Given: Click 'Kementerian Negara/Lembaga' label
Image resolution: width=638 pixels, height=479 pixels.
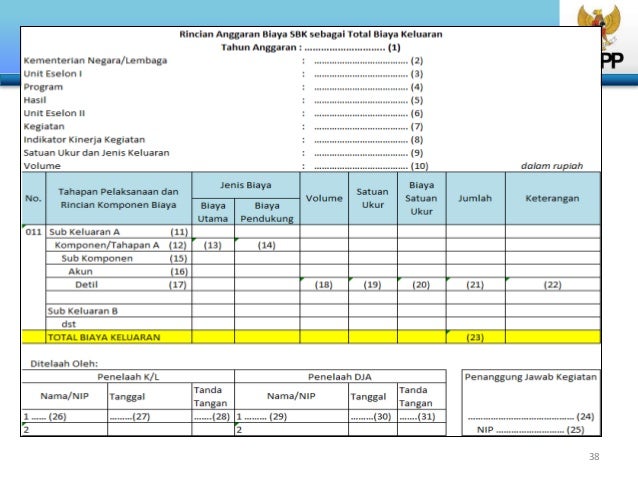Looking at the screenshot, I should (x=95, y=61).
